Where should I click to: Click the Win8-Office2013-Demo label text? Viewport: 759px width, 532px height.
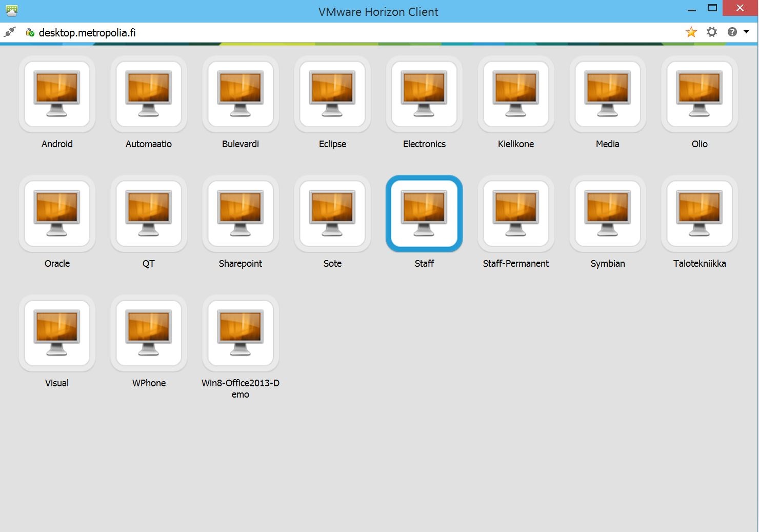coord(241,389)
